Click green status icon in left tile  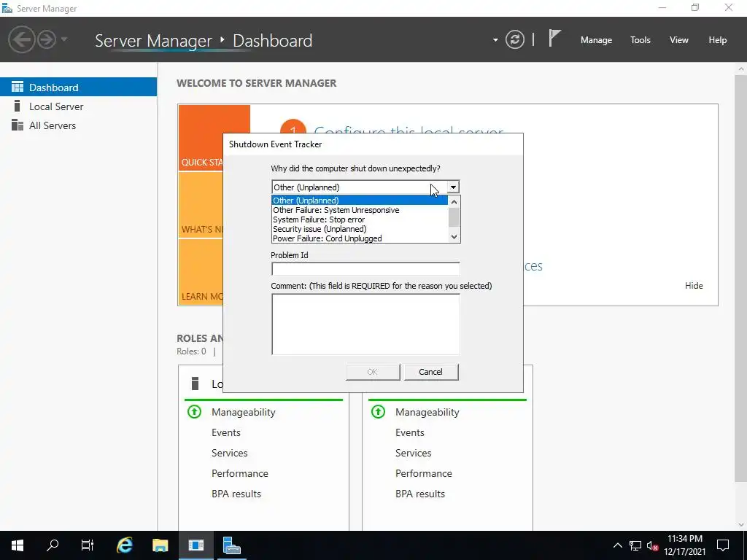pyautogui.click(x=194, y=411)
